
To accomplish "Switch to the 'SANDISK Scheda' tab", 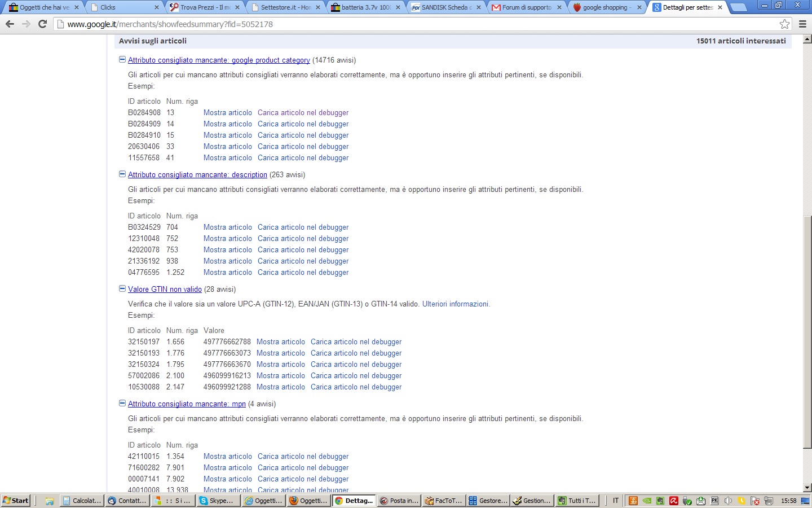I will [x=447, y=7].
